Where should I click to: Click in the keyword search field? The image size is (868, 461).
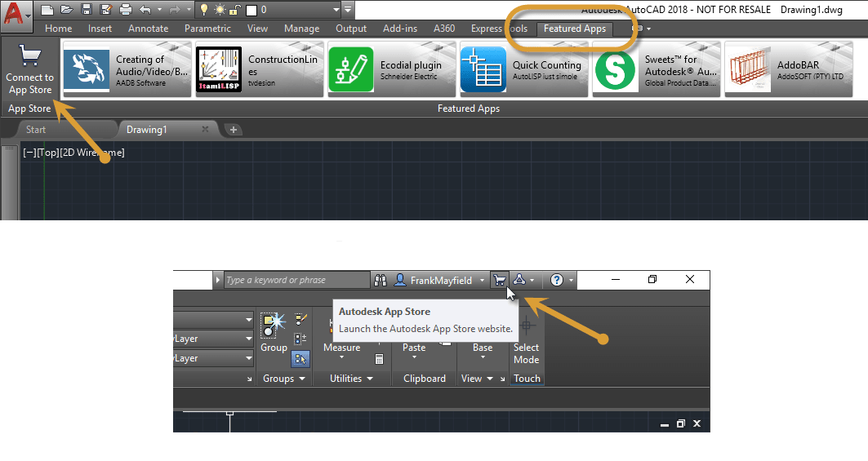(296, 280)
